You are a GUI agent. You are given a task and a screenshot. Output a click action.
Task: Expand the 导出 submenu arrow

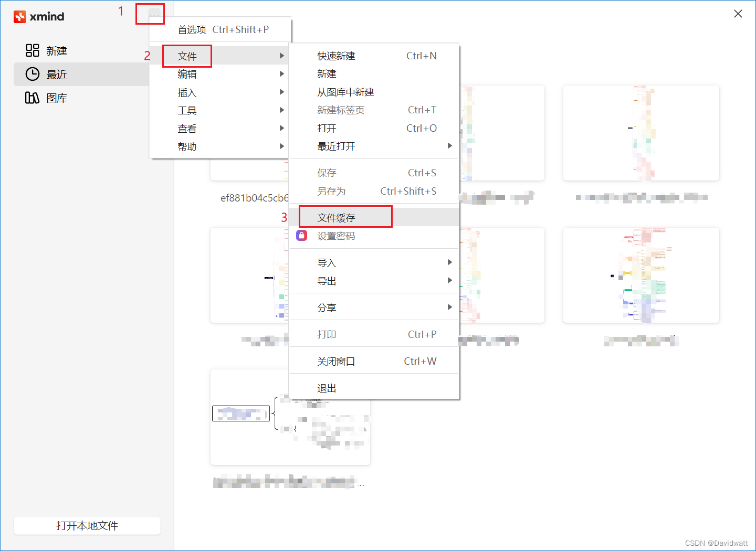point(450,281)
